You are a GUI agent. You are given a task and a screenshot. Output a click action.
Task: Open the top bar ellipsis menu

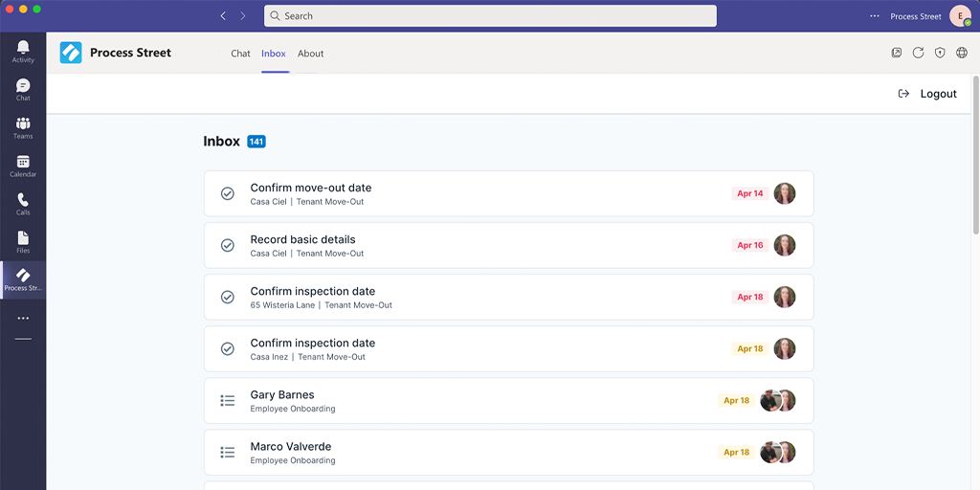875,16
